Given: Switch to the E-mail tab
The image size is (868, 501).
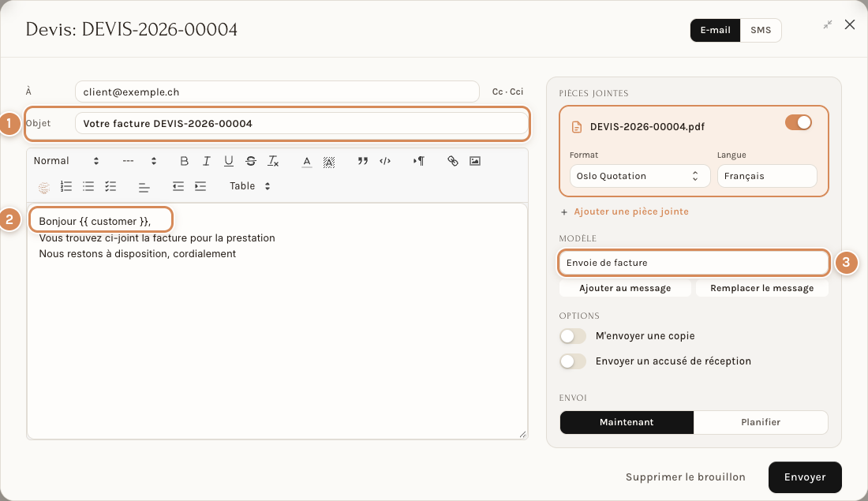Looking at the screenshot, I should tap(715, 31).
